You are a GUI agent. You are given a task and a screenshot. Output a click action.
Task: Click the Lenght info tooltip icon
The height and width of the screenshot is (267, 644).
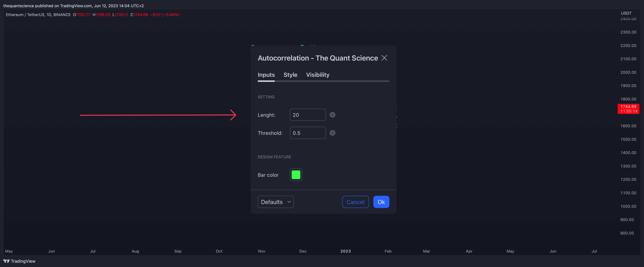[x=332, y=115]
